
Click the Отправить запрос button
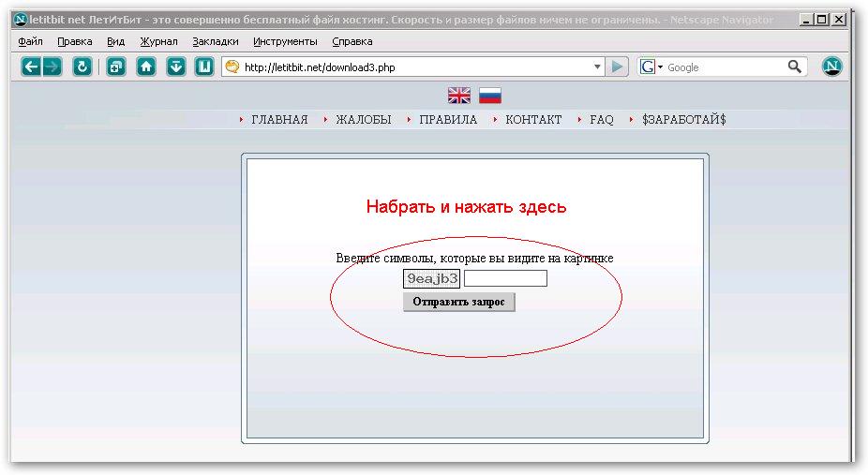click(x=459, y=302)
